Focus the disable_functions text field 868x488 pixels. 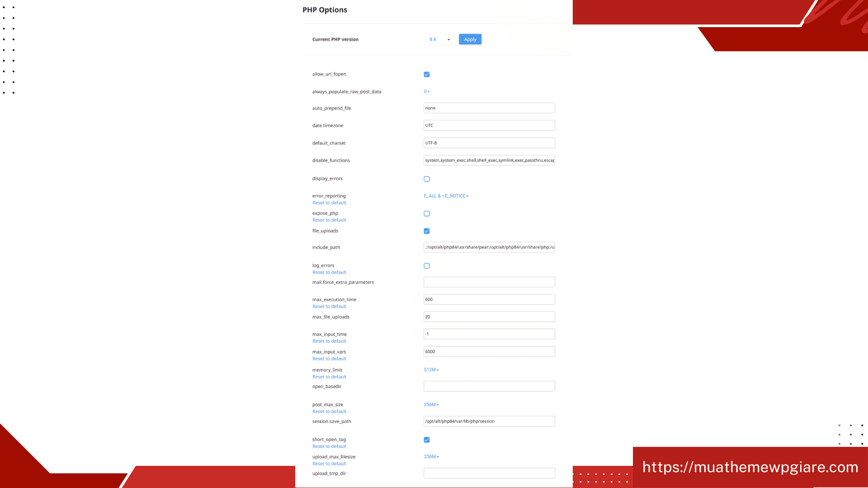click(x=489, y=160)
